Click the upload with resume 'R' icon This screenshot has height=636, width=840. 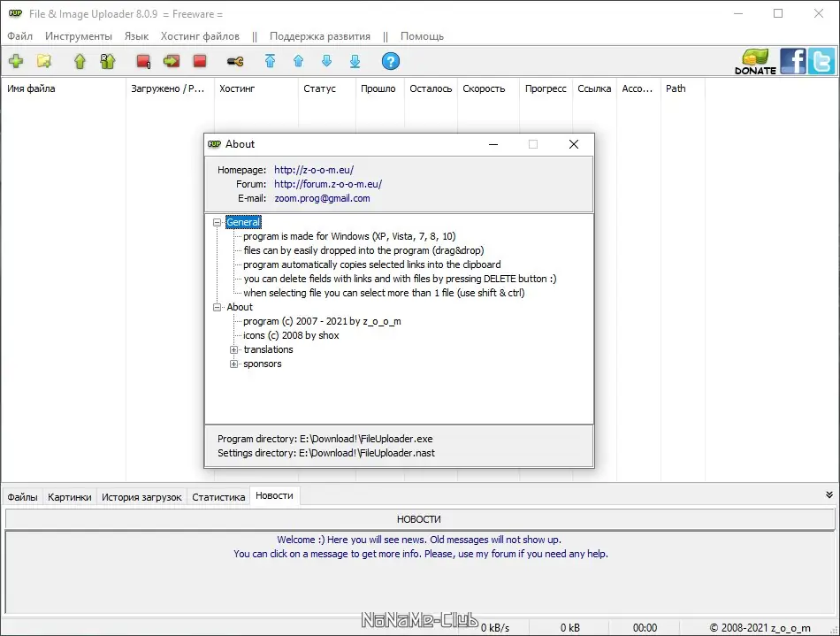108,61
